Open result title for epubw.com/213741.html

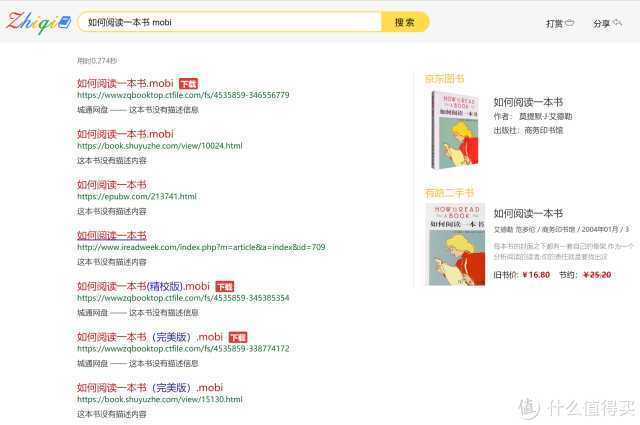point(111,185)
